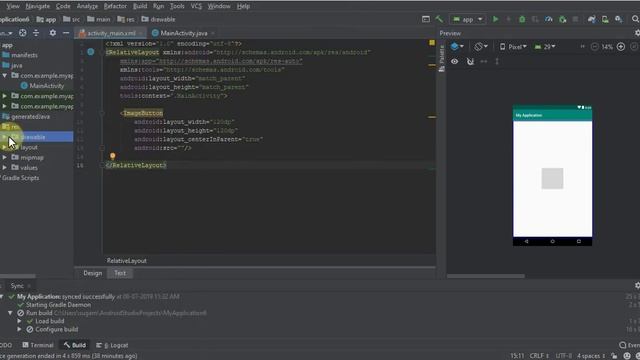640x360 pixels.
Task: Open the Logcat tool window tab
Action: pos(112,345)
